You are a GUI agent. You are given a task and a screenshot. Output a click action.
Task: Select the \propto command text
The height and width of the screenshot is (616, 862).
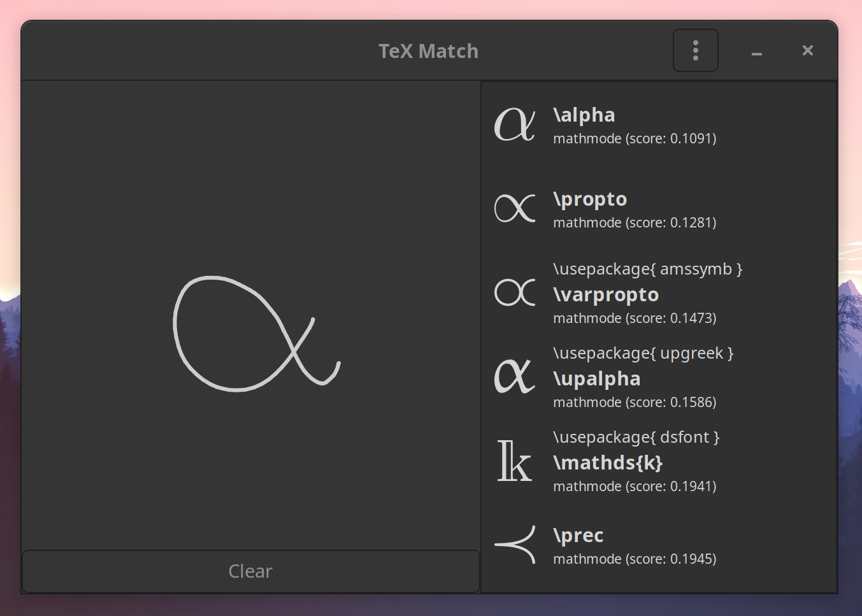pyautogui.click(x=590, y=199)
